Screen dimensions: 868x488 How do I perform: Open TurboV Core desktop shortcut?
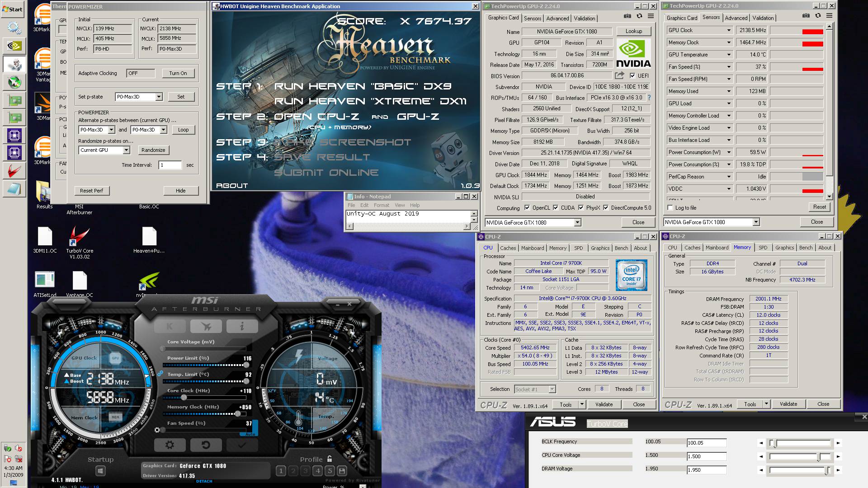click(80, 242)
